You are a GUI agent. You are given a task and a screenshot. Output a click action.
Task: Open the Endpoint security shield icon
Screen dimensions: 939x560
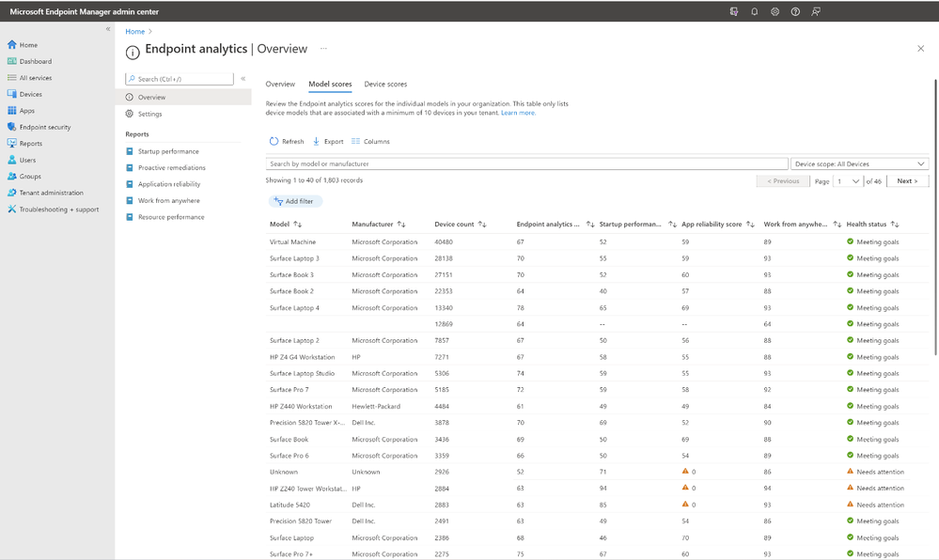tap(12, 127)
